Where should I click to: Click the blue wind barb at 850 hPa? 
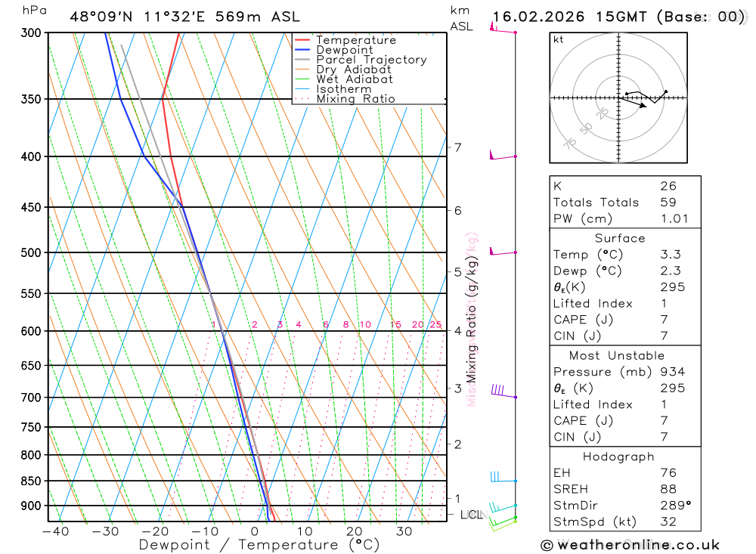[503, 477]
